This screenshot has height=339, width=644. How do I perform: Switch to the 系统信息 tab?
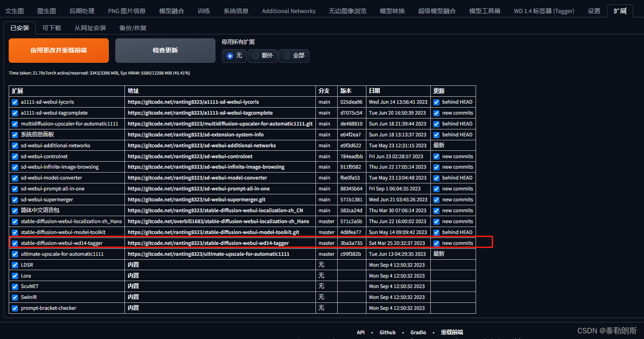(236, 11)
